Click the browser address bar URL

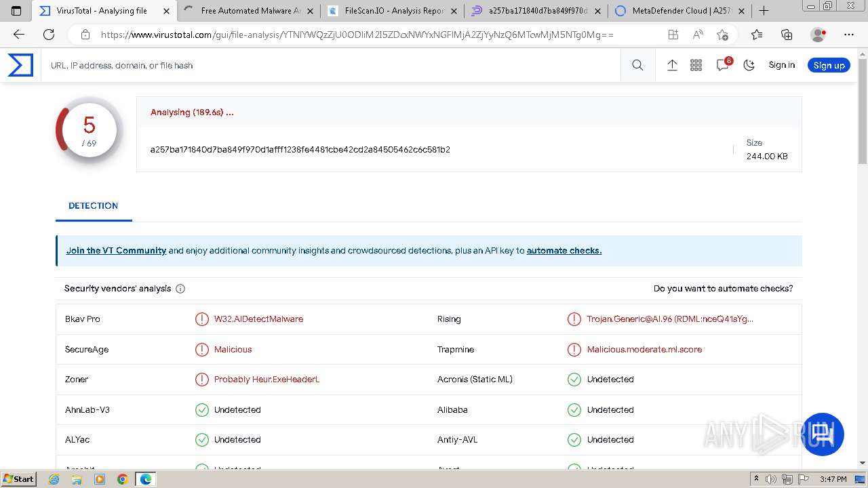(357, 35)
